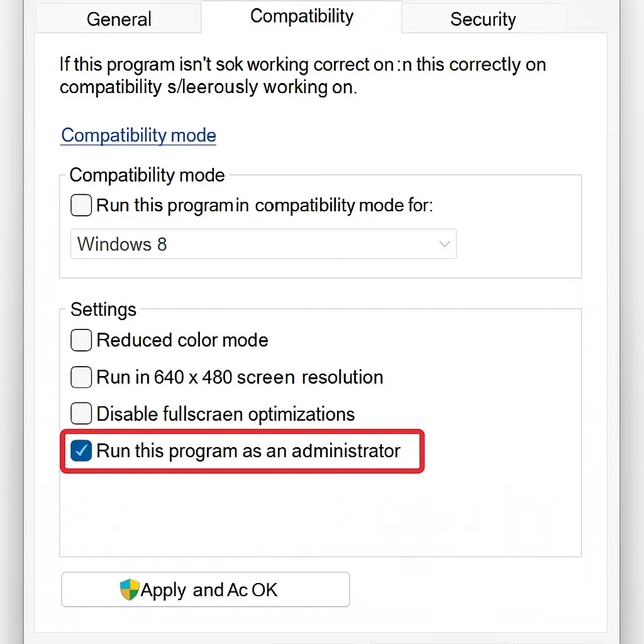Viewport: 644px width, 644px height.
Task: Click the 'Reduced color mode' label text
Action: pos(182,340)
